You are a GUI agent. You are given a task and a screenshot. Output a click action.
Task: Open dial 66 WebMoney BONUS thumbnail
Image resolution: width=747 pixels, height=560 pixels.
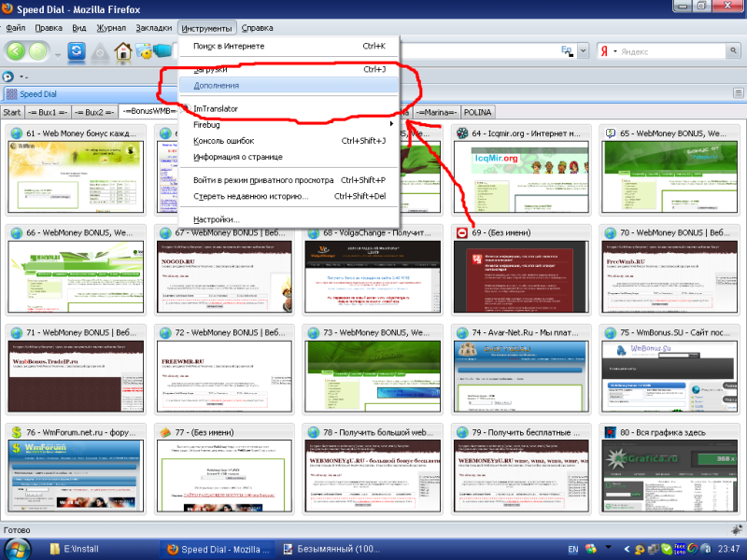click(x=76, y=276)
